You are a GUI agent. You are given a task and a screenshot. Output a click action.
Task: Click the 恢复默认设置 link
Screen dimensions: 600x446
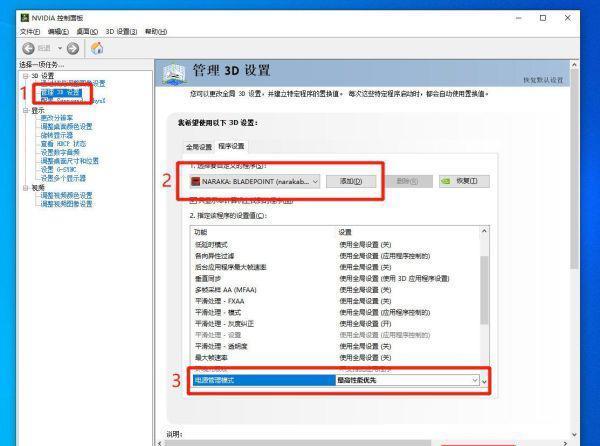[x=543, y=80]
